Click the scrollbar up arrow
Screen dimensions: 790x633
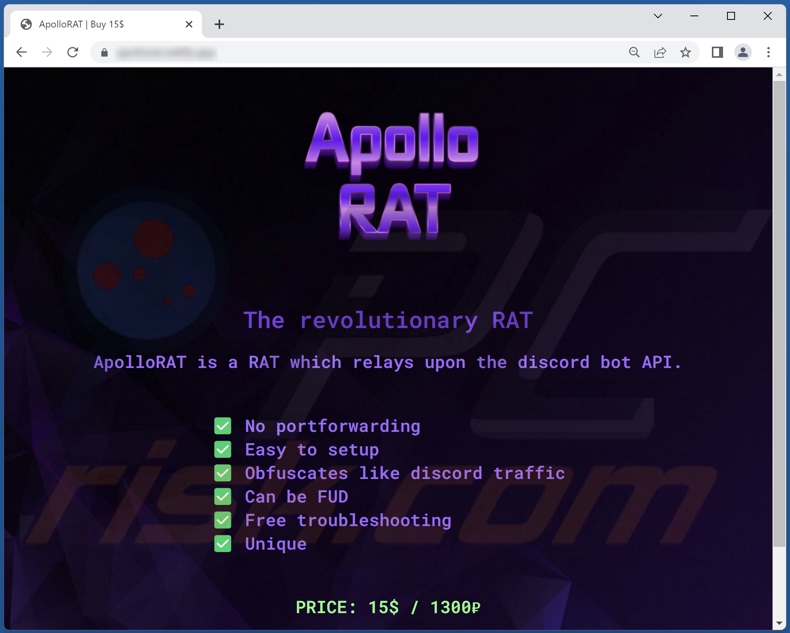click(779, 75)
